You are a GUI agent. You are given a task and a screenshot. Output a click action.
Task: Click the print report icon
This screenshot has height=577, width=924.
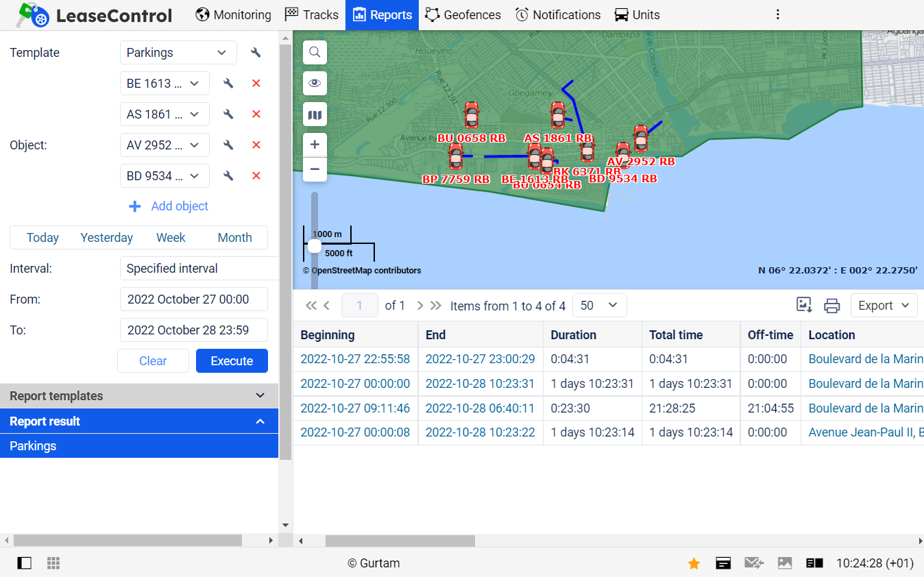click(831, 306)
